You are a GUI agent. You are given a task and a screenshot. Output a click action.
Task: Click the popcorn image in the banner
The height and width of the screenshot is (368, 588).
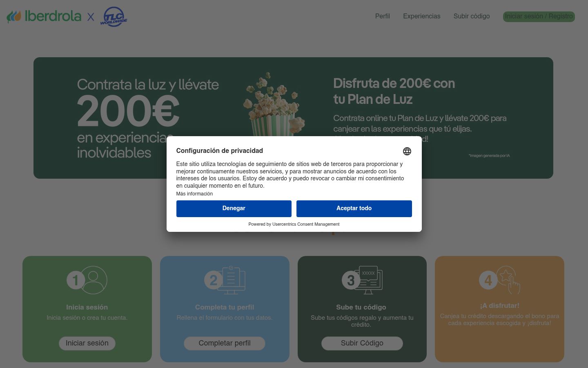point(274,104)
